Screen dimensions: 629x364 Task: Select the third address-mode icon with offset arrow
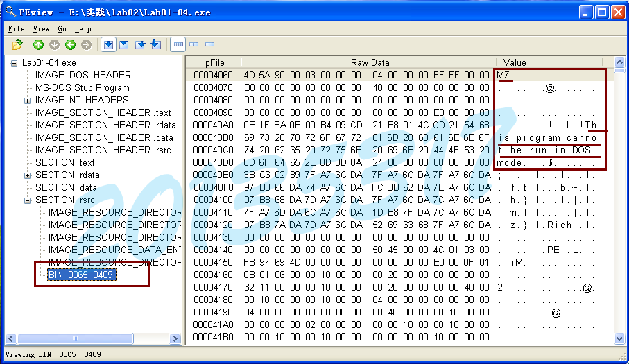tap(140, 44)
